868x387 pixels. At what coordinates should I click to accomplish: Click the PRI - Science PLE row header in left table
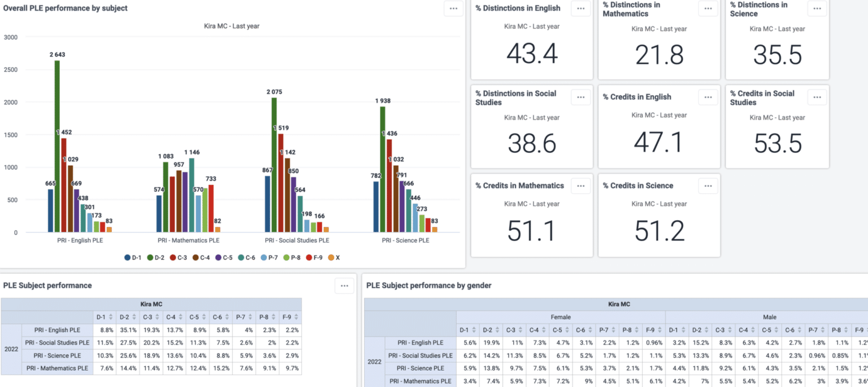pos(57,355)
